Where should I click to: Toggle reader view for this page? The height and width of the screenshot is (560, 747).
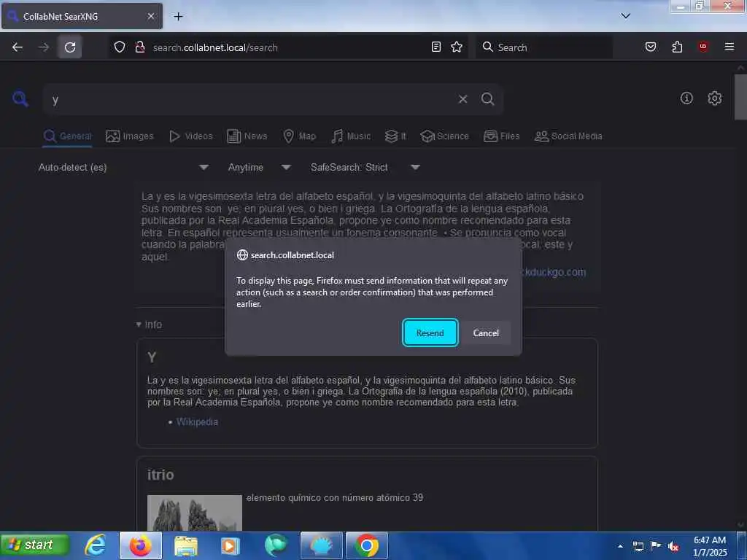point(436,47)
